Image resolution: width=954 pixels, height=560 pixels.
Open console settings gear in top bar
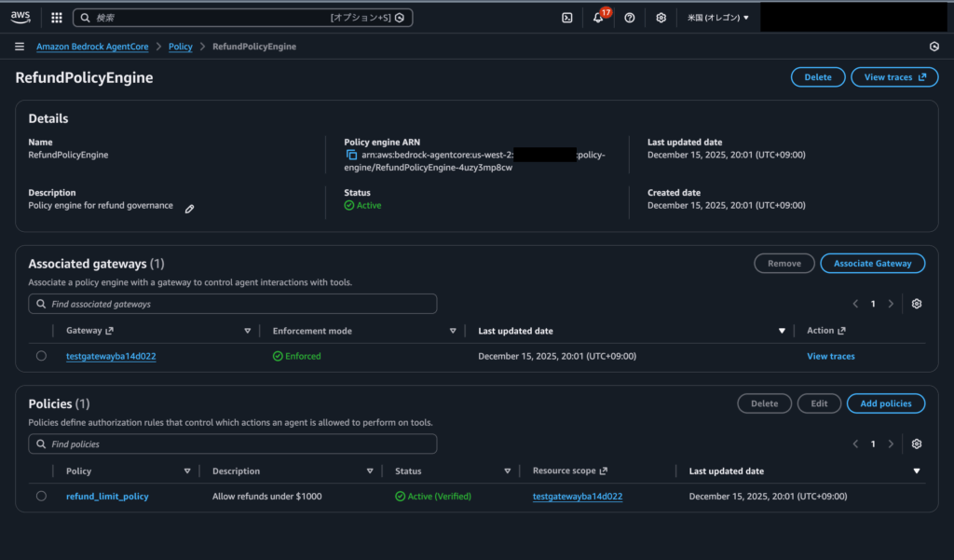point(661,18)
